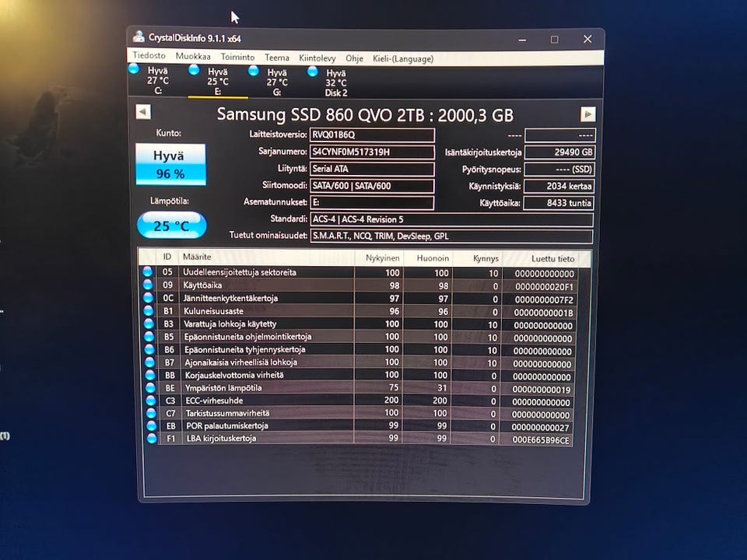Click status orb of attribute 05 row
The height and width of the screenshot is (560, 747).
tap(148, 271)
